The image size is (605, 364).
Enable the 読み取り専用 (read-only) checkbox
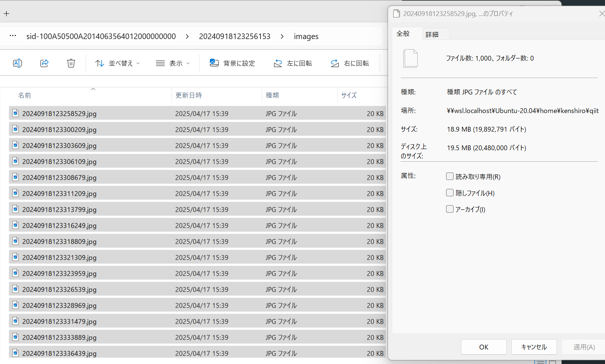pos(450,176)
